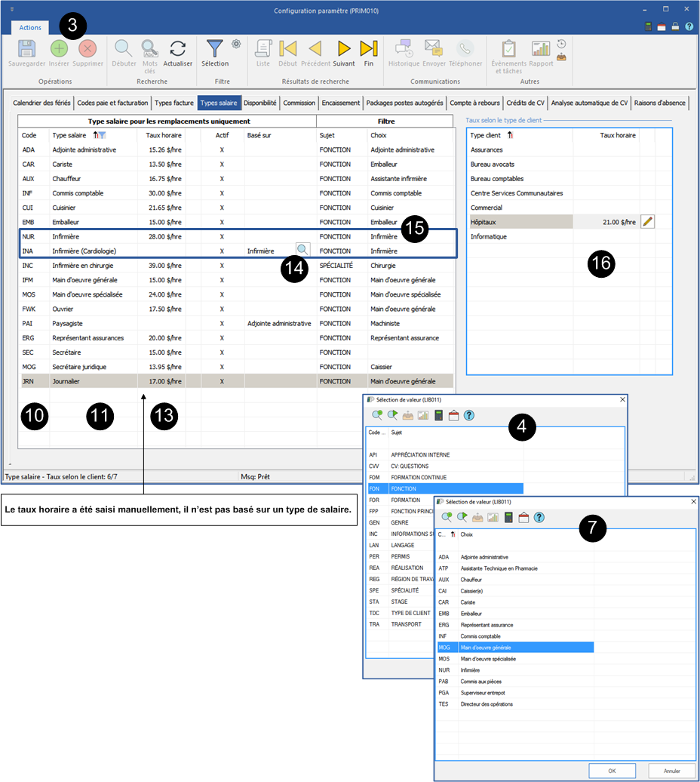
Task: Close the Sujet selection dialog
Action: point(622,399)
